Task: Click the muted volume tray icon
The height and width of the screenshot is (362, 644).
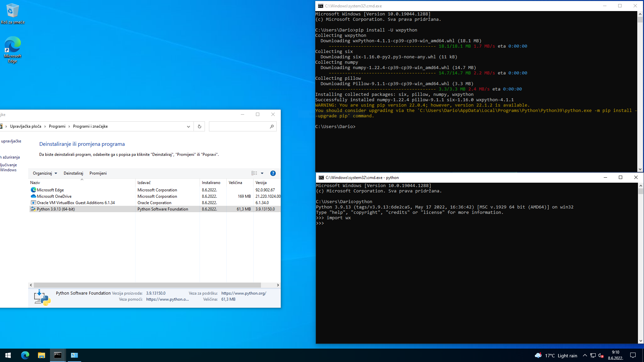Action: pos(601,355)
